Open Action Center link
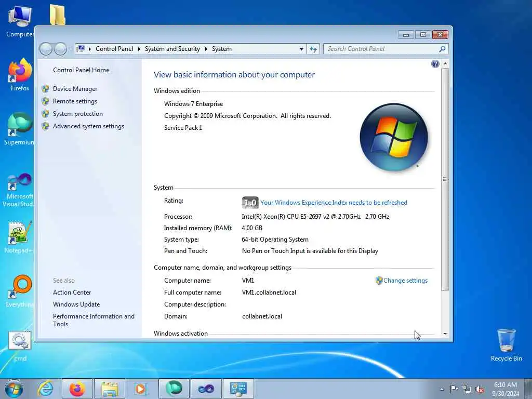The image size is (532, 399). click(x=72, y=292)
